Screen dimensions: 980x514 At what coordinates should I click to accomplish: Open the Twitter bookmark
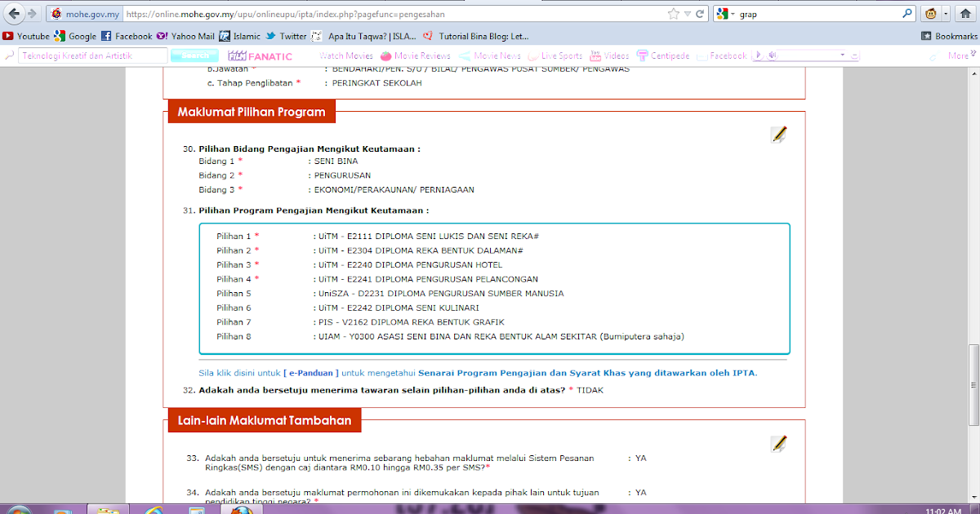click(x=286, y=36)
